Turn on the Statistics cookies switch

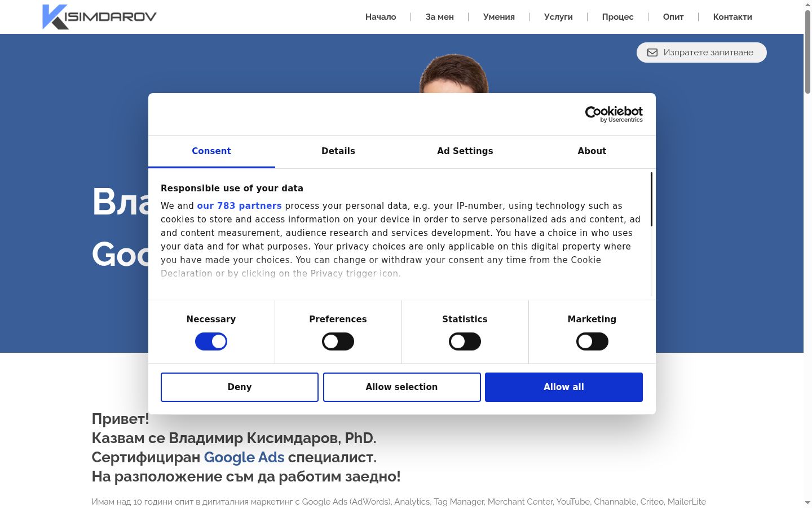465,341
